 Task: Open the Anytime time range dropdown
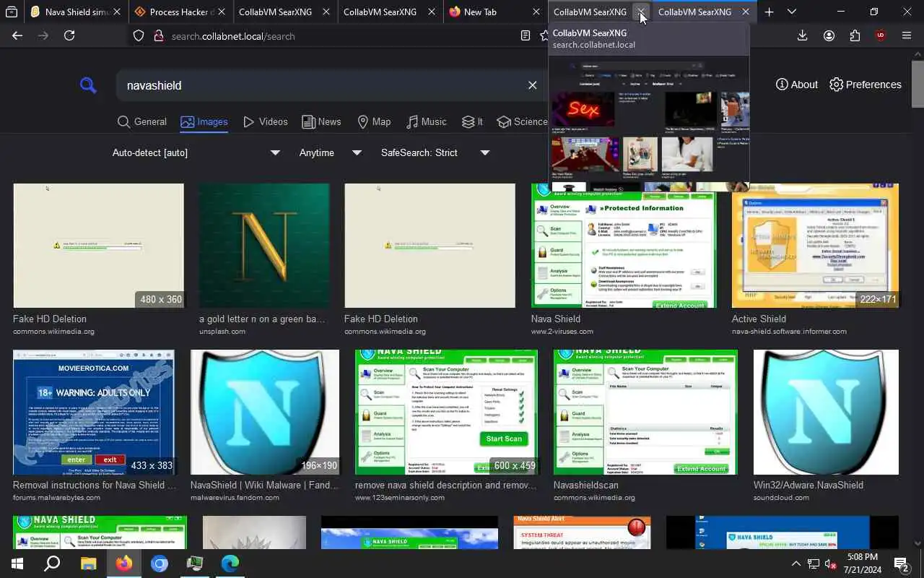tap(330, 152)
